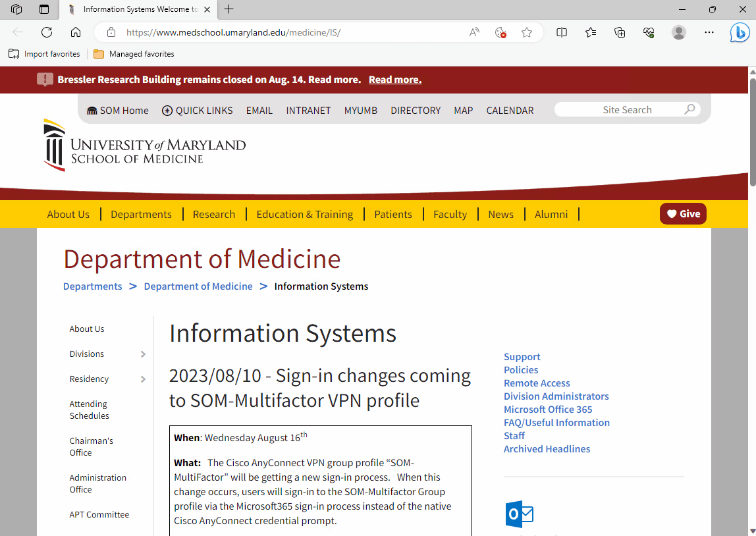Select Education & Training in navigation bar
This screenshot has height=536, width=756.
click(304, 214)
